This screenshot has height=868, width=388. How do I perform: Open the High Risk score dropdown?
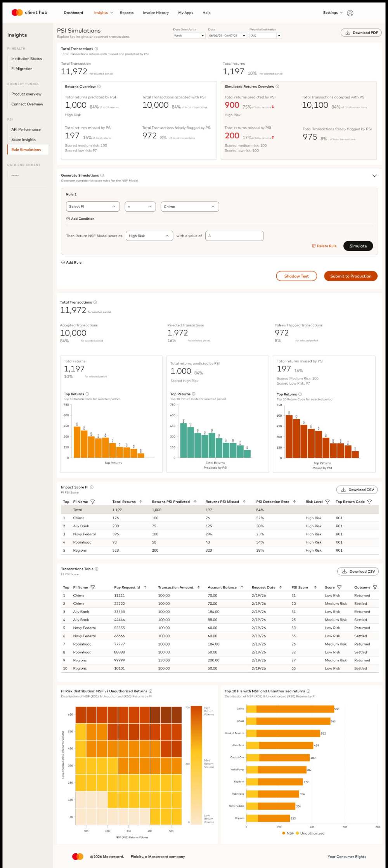click(x=149, y=236)
